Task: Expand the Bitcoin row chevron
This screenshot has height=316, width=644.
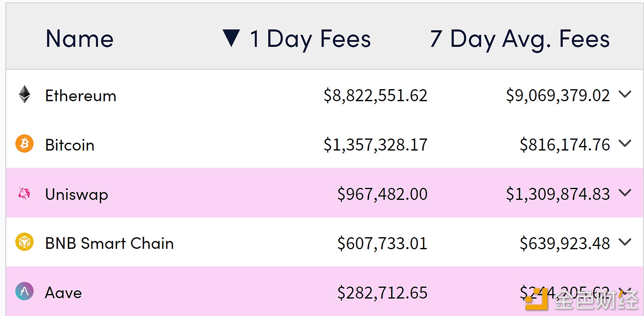Action: pyautogui.click(x=625, y=143)
